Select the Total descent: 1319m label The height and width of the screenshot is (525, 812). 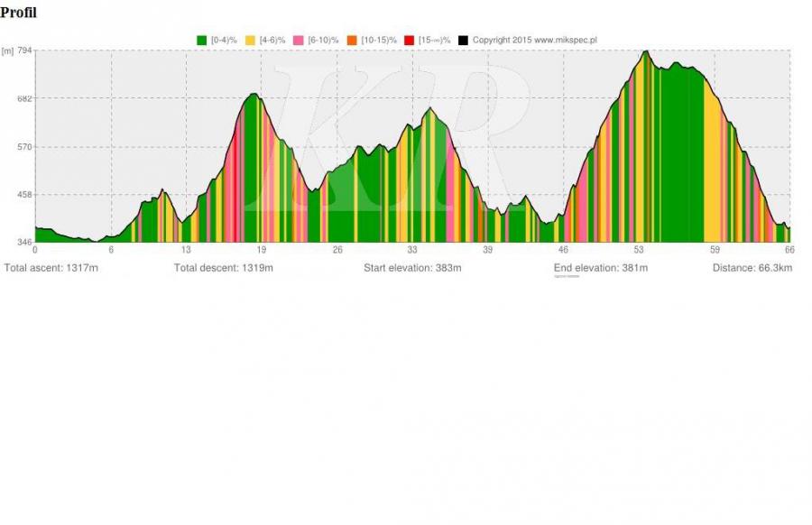pos(223,268)
